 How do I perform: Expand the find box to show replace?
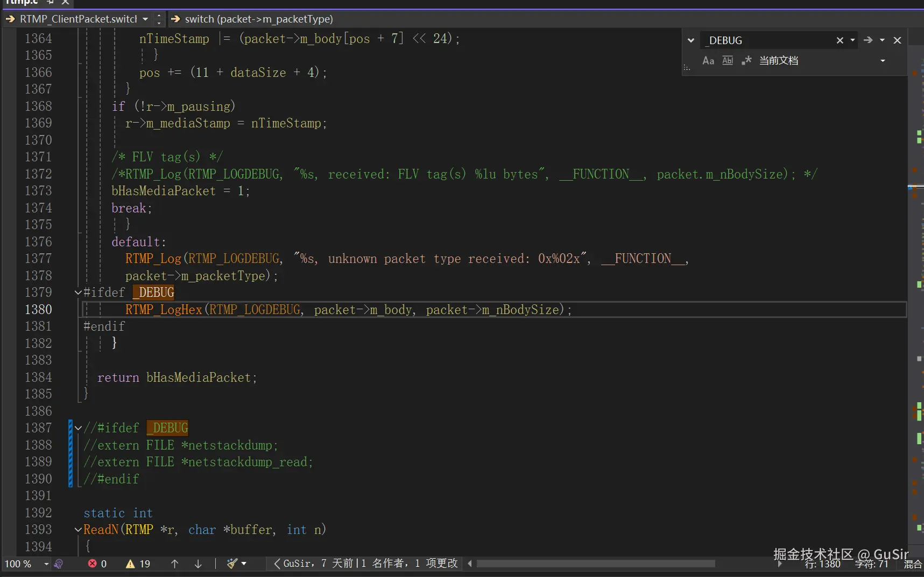[x=691, y=40]
